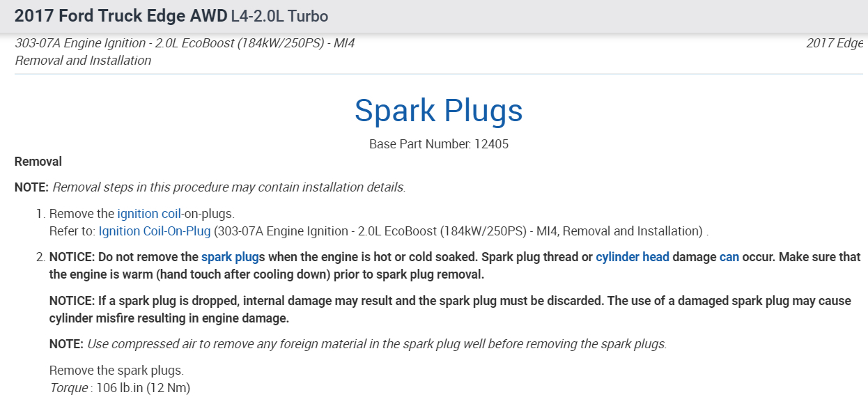Viewport: 868px width, 397px height.
Task: Click the 'spark plug' link in the notice
Action: [x=230, y=257]
